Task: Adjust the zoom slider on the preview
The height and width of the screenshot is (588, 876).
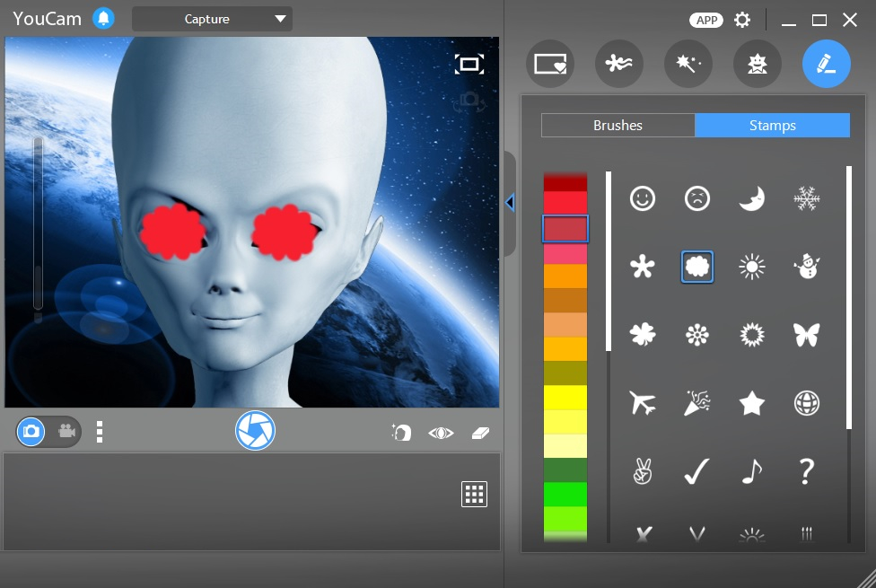Action: [38, 224]
